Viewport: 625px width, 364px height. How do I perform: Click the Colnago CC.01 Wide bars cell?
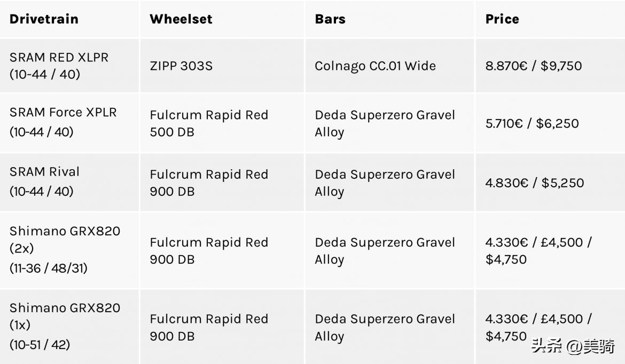coord(375,66)
